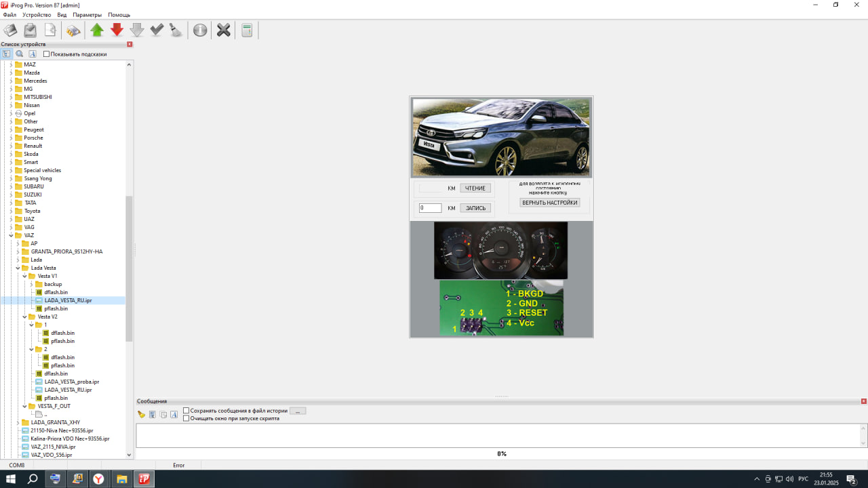Click the green up arrow toolbar icon
The width and height of the screenshot is (868, 488).
click(x=97, y=30)
